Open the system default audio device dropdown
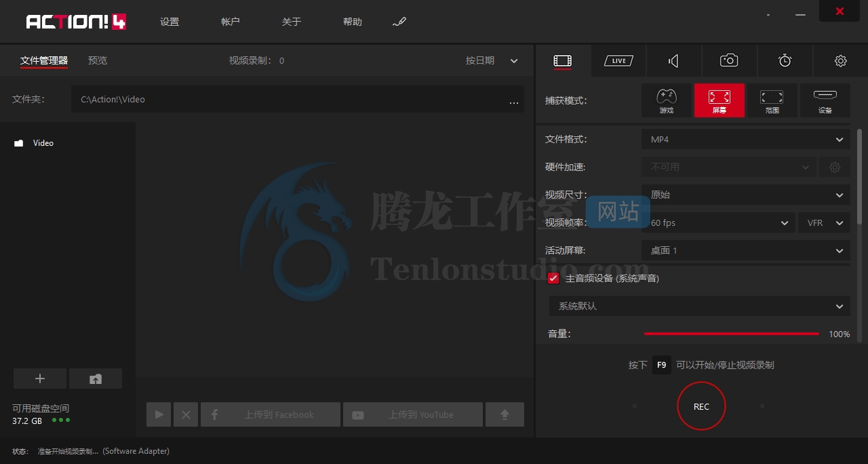Viewport: 868px width, 464px height. 700,306
